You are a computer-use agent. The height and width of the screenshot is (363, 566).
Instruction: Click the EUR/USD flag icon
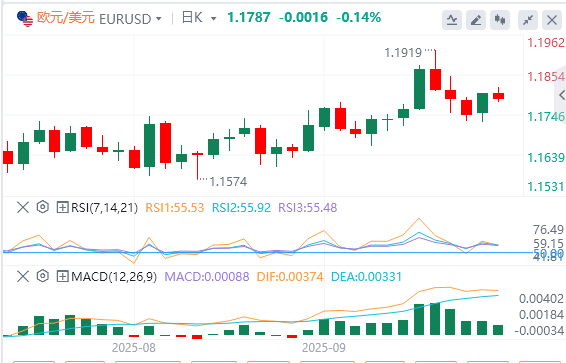[x=25, y=18]
